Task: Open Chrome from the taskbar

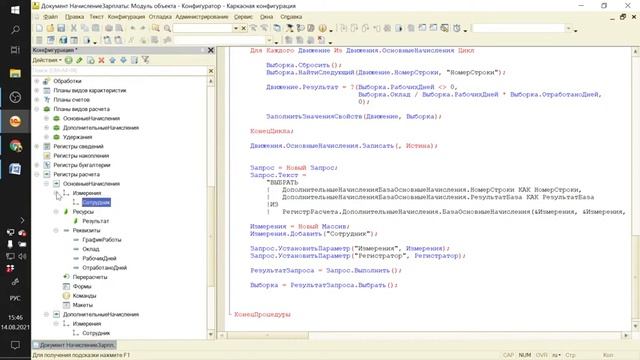Action: click(15, 145)
